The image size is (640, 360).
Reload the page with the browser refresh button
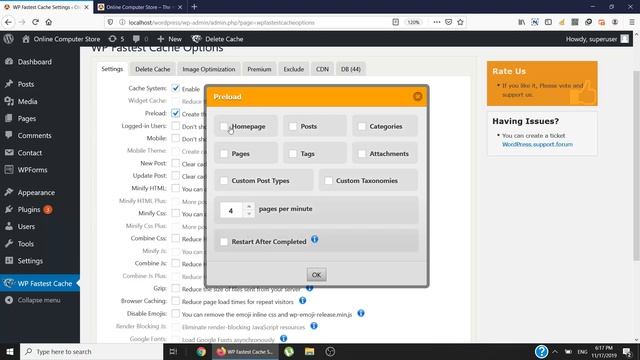36,22
